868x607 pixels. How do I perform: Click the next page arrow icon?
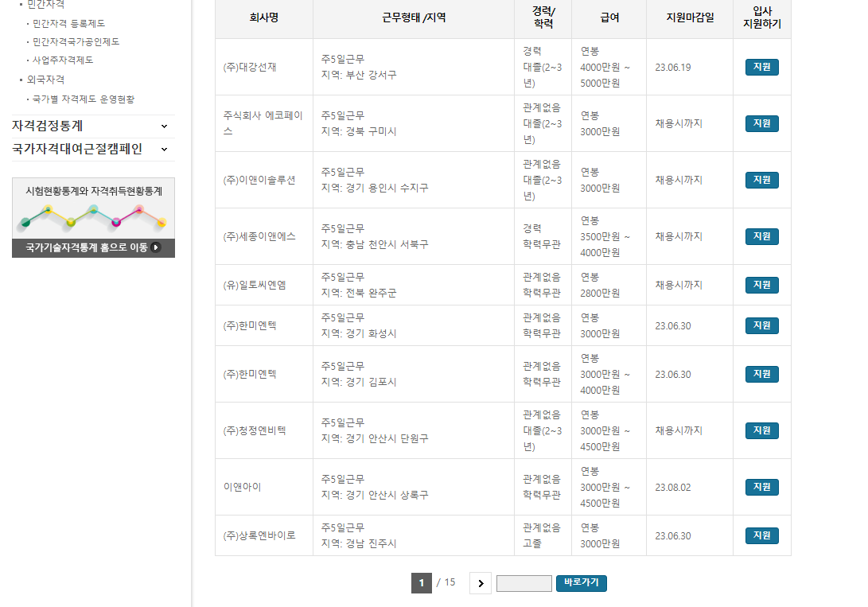(x=480, y=583)
